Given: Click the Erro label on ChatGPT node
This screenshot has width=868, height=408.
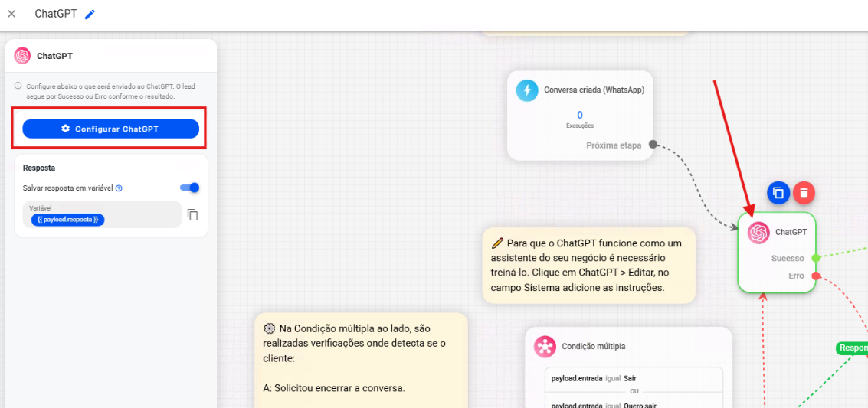Looking at the screenshot, I should point(796,276).
